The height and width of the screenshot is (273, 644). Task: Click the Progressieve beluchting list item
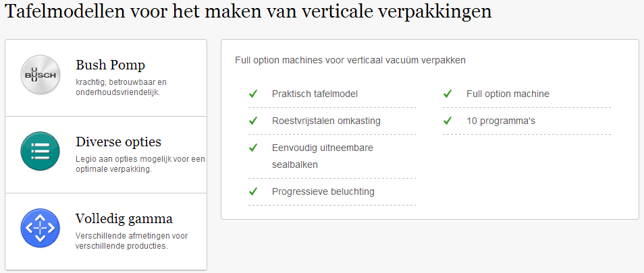point(332,191)
